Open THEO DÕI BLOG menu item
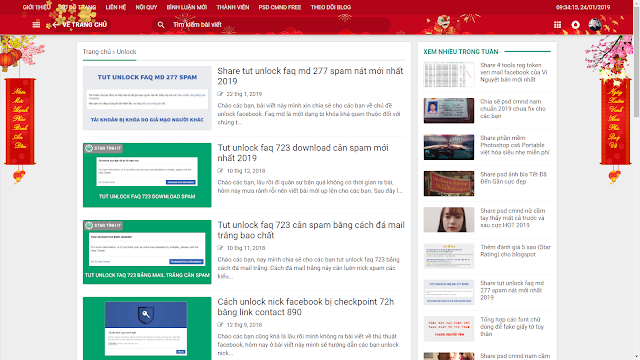Viewport: 640px width, 360px height. (331, 7)
